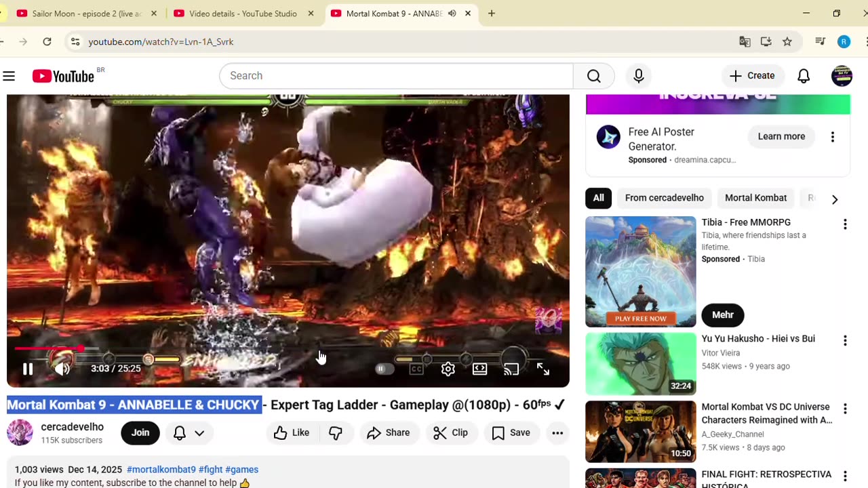Open the #mortalkombat9 hashtag link
Viewport: 868px width, 488px height.
[x=161, y=470]
